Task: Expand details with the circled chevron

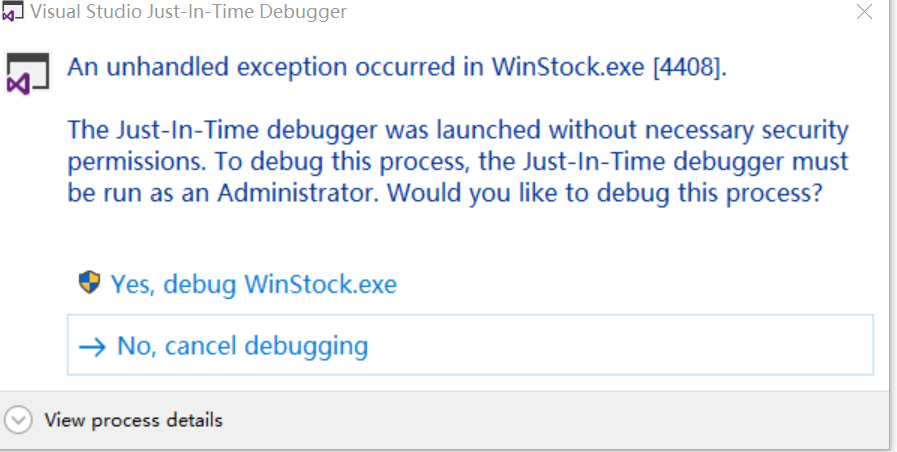Action: pos(19,419)
